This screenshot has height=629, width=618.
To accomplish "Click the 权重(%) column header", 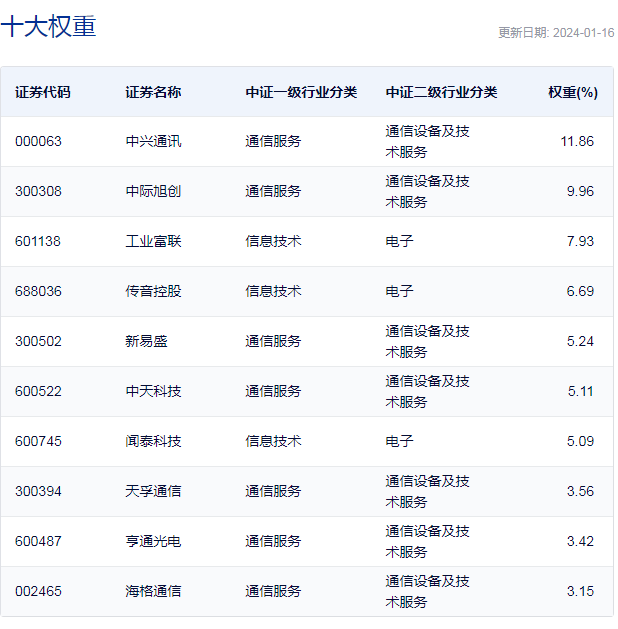I will pyautogui.click(x=573, y=92).
